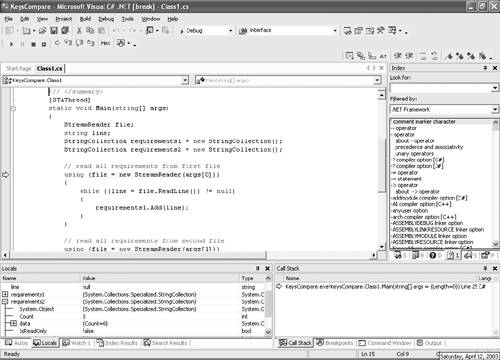Switch to the Start Page tab
The image size is (500, 360).
[x=19, y=69]
